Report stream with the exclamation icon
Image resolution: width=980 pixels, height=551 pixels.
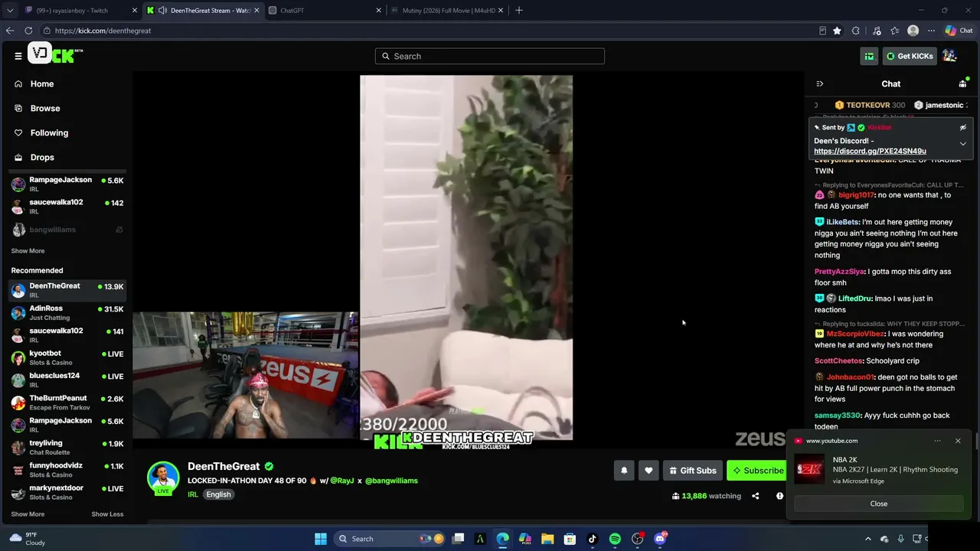click(779, 496)
